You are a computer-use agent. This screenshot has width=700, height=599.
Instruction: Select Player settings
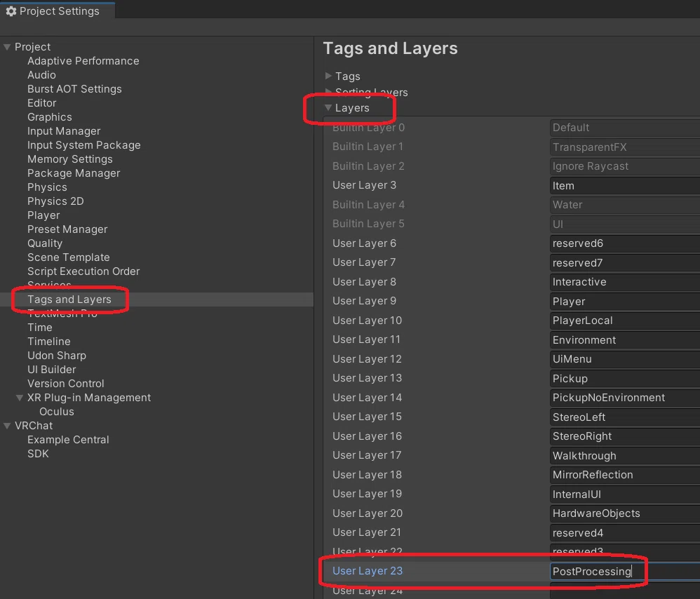pyautogui.click(x=43, y=215)
